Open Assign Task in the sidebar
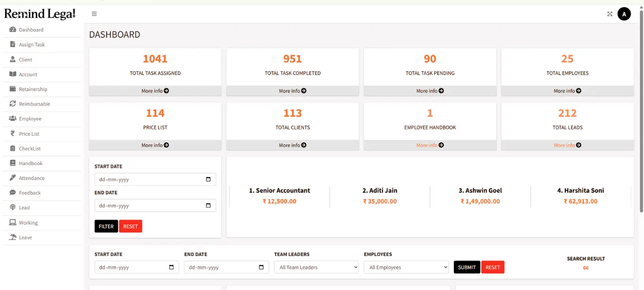 (x=32, y=45)
